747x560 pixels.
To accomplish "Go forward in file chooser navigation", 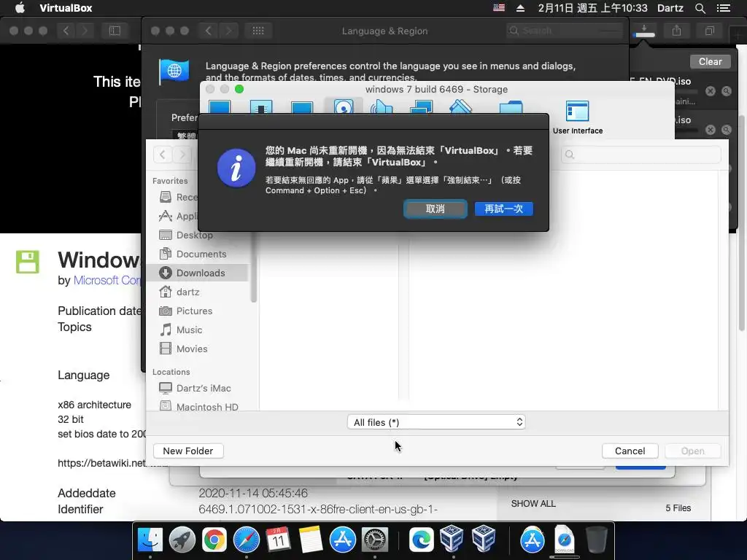I will (x=182, y=155).
